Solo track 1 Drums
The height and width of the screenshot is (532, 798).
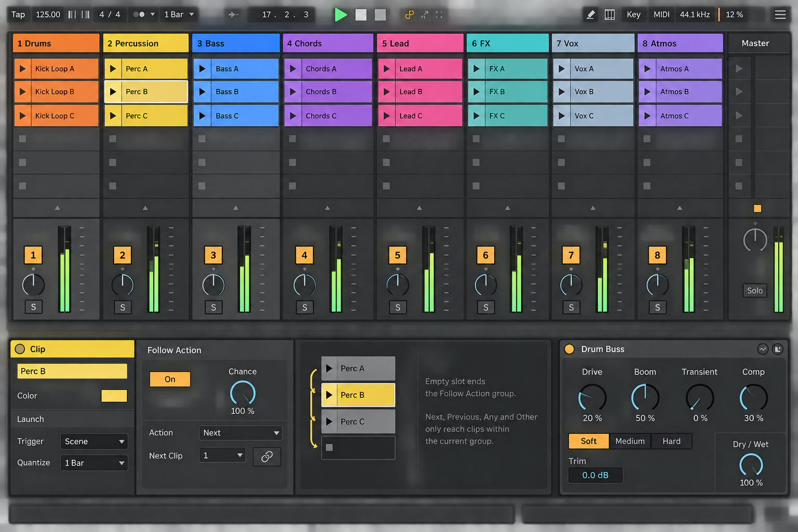(34, 307)
